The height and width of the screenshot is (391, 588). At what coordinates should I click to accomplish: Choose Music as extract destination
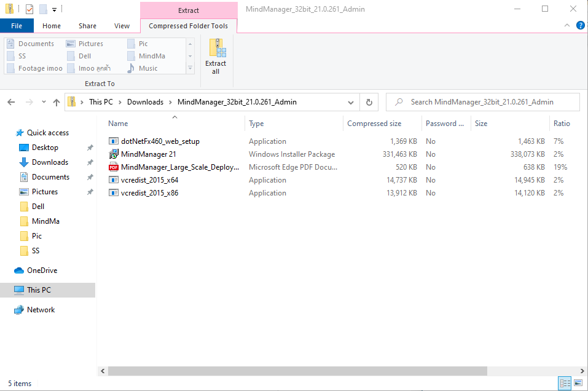point(143,68)
